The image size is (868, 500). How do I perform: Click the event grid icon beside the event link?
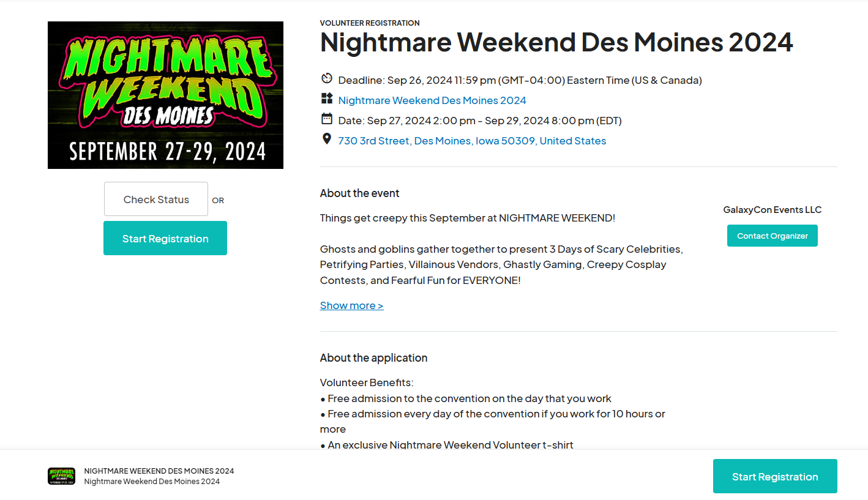click(x=326, y=99)
